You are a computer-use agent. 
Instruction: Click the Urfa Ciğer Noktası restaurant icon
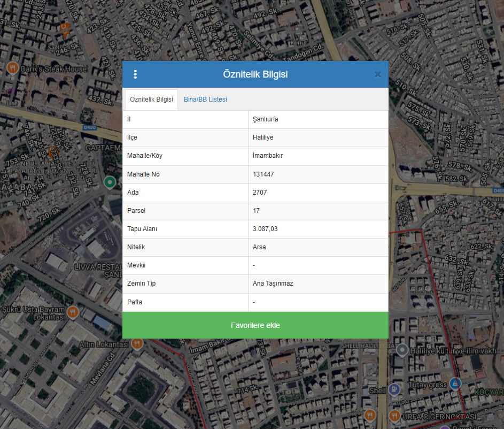click(x=394, y=416)
